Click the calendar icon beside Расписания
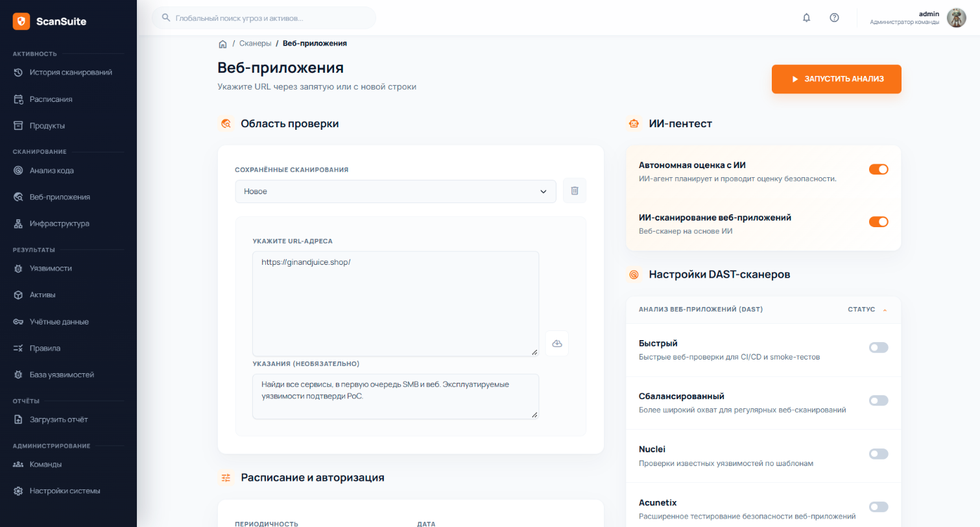Image resolution: width=980 pixels, height=527 pixels. coord(18,99)
